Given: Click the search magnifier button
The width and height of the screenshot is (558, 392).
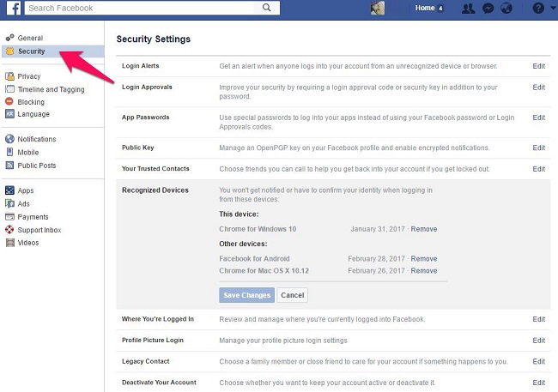Looking at the screenshot, I should pyautogui.click(x=266, y=8).
